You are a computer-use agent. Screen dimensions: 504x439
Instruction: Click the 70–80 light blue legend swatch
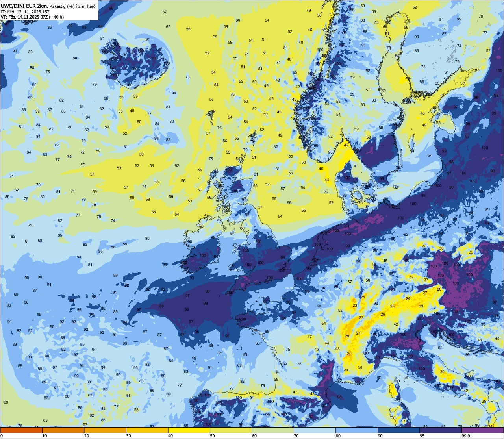[x=315, y=430]
